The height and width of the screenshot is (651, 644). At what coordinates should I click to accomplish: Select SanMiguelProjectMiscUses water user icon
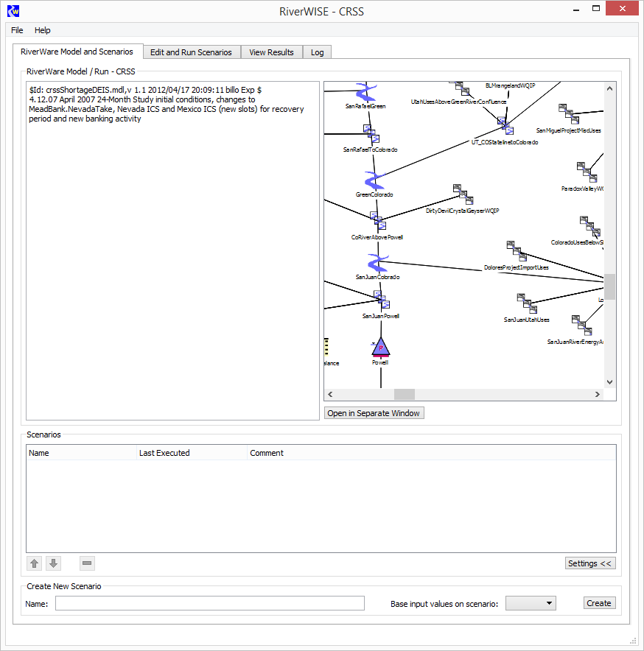tap(569, 113)
